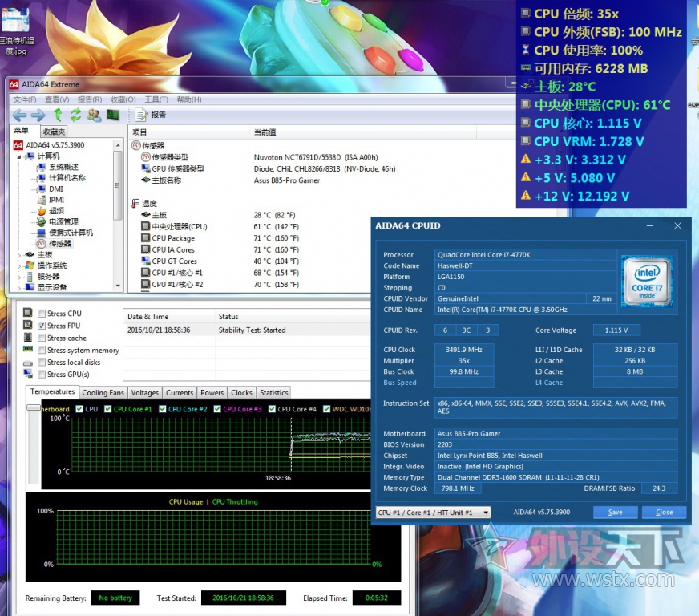Click the AIDA64 v5.75.3900 root tree icon

pos(18,145)
